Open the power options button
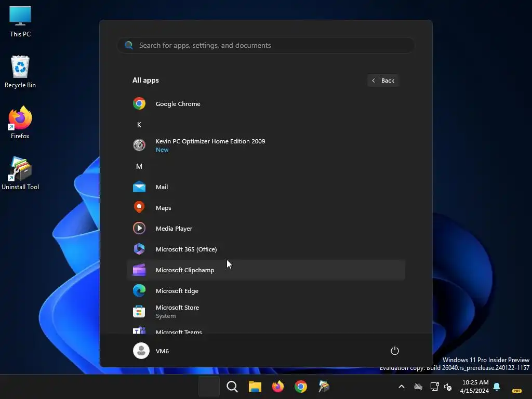The height and width of the screenshot is (399, 532). point(395,351)
